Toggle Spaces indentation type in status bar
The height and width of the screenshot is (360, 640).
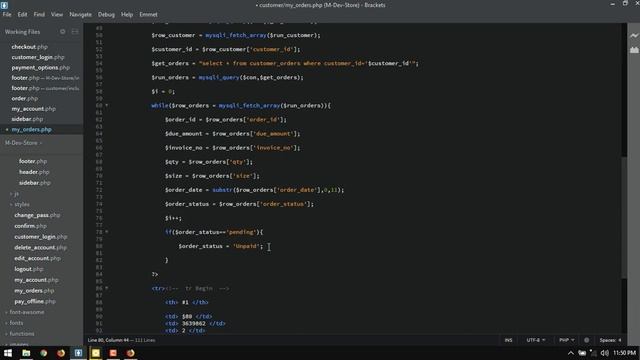(x=607, y=340)
